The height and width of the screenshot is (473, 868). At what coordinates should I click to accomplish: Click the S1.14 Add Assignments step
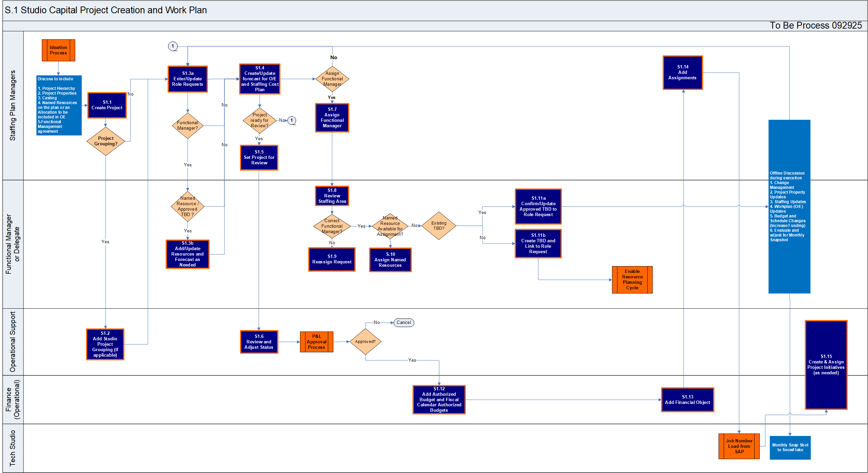point(682,72)
